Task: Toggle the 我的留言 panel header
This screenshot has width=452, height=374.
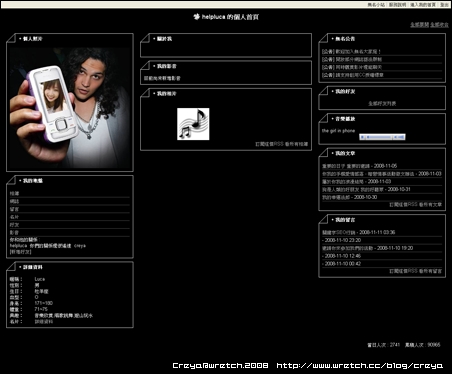Action: pyautogui.click(x=345, y=220)
